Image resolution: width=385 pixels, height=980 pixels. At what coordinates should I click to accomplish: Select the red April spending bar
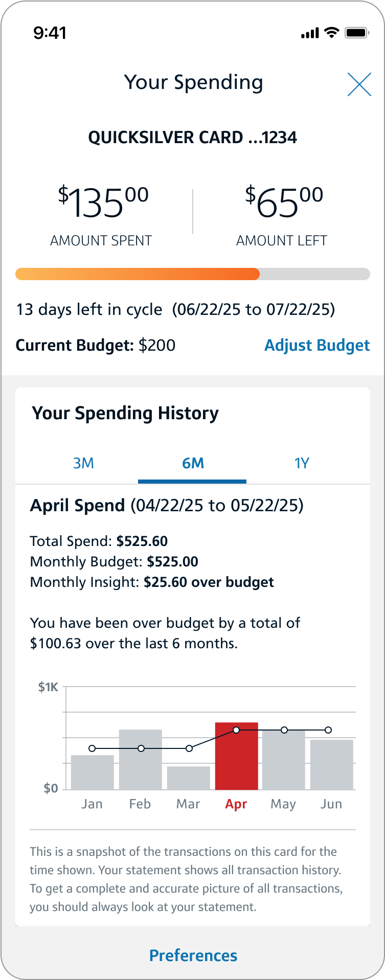(x=236, y=757)
